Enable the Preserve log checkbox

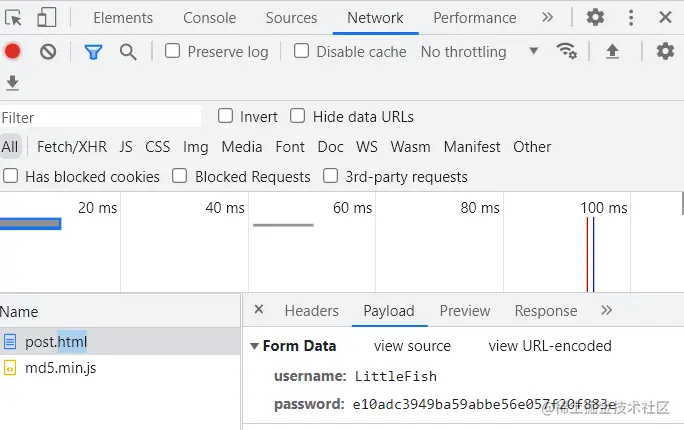[173, 51]
